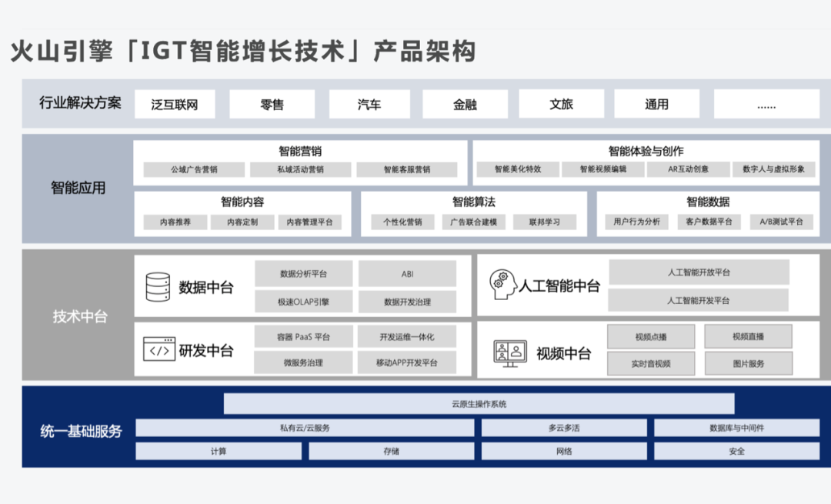Click the 网络 bar
The height and width of the screenshot is (504, 831).
tap(564, 451)
